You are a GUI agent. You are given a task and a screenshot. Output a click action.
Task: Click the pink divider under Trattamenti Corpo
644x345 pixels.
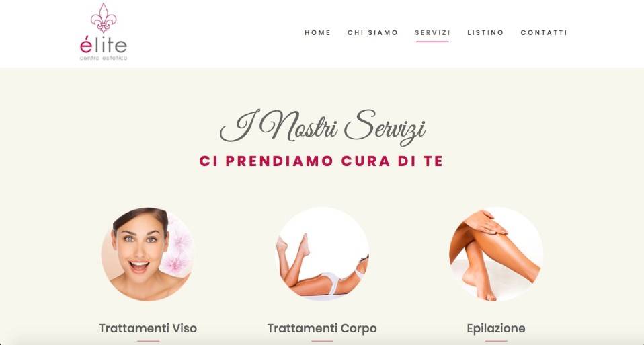pos(322,341)
